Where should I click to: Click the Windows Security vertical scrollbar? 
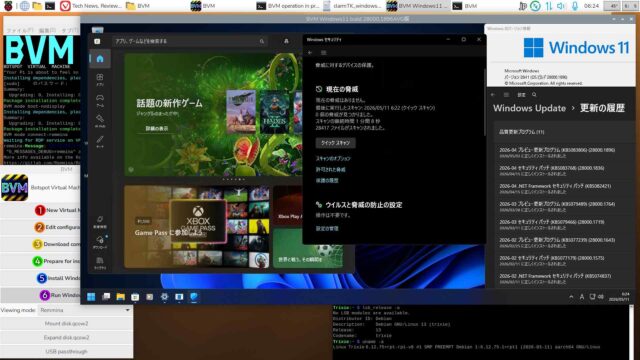[484, 102]
